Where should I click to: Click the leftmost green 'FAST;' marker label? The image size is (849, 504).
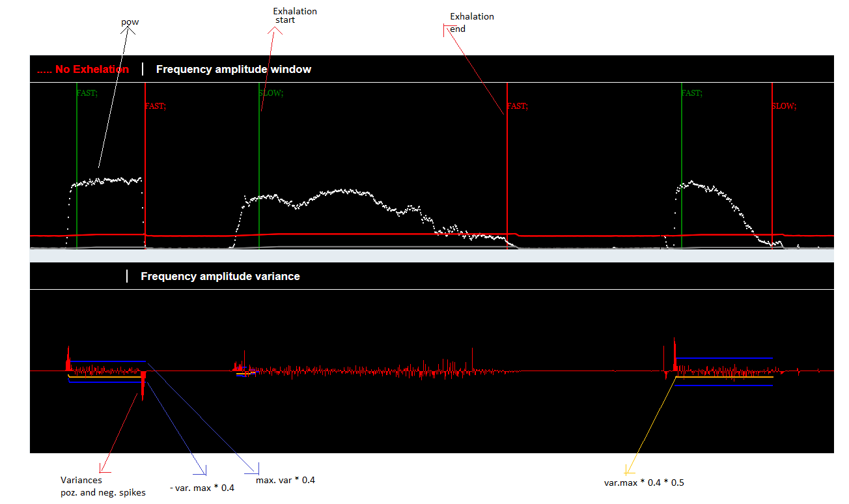87,93
